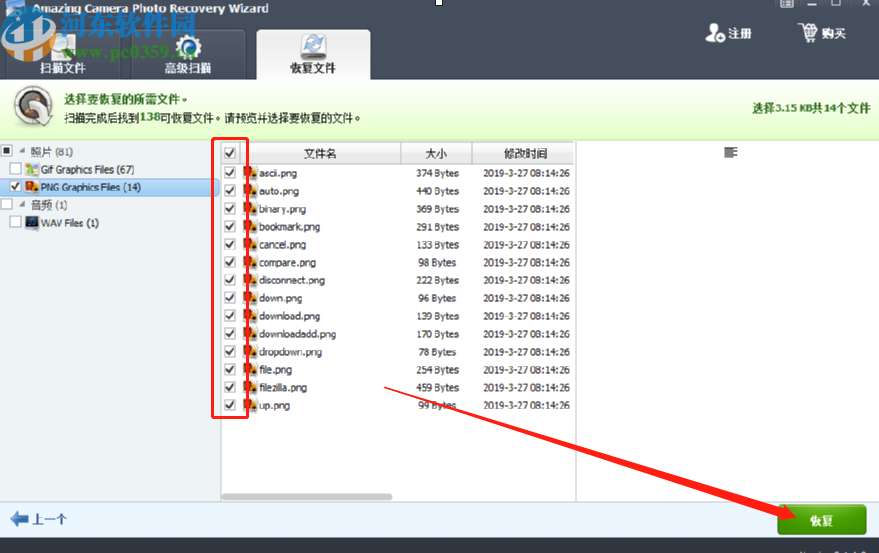Click the compare.png file icon
879x553 pixels.
coord(250,262)
